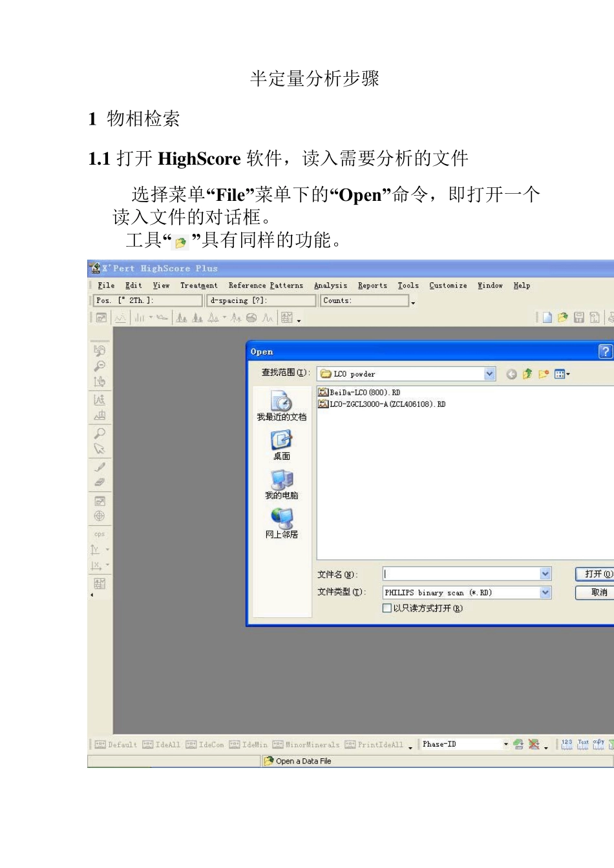Open the Window menu
Image resolution: width=614 pixels, height=868 pixels.
(x=490, y=285)
